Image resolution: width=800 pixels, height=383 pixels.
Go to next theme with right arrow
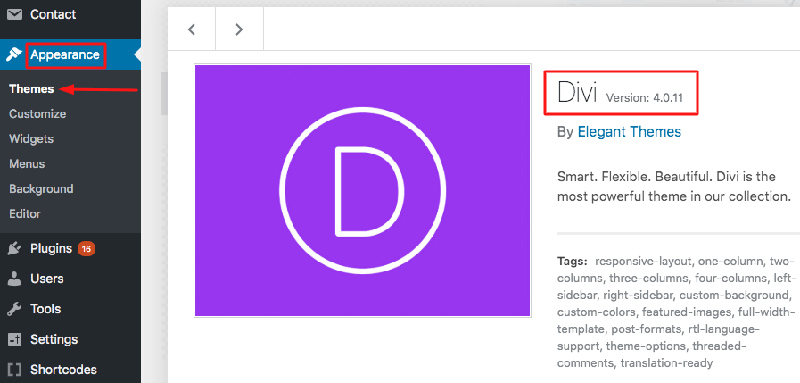coord(239,30)
